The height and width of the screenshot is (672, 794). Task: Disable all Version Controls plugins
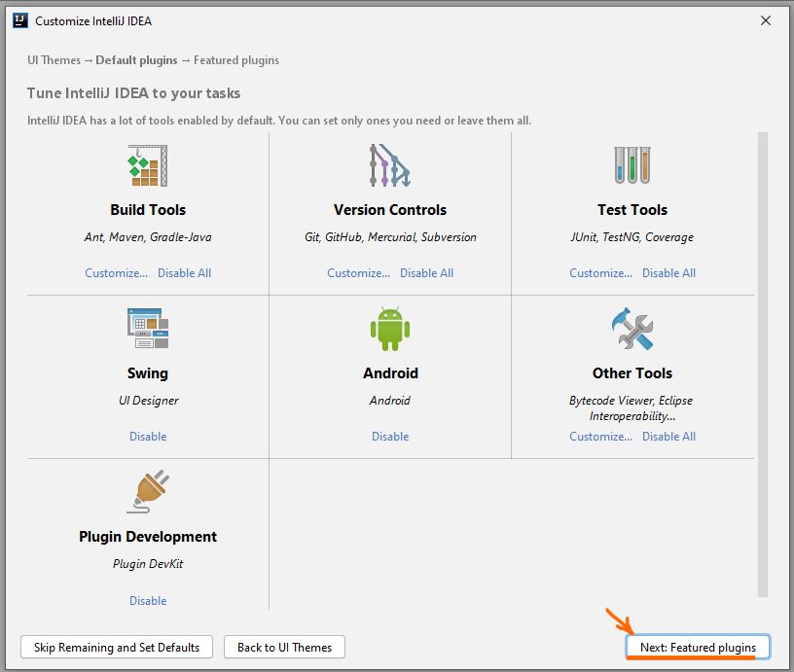pyautogui.click(x=426, y=273)
